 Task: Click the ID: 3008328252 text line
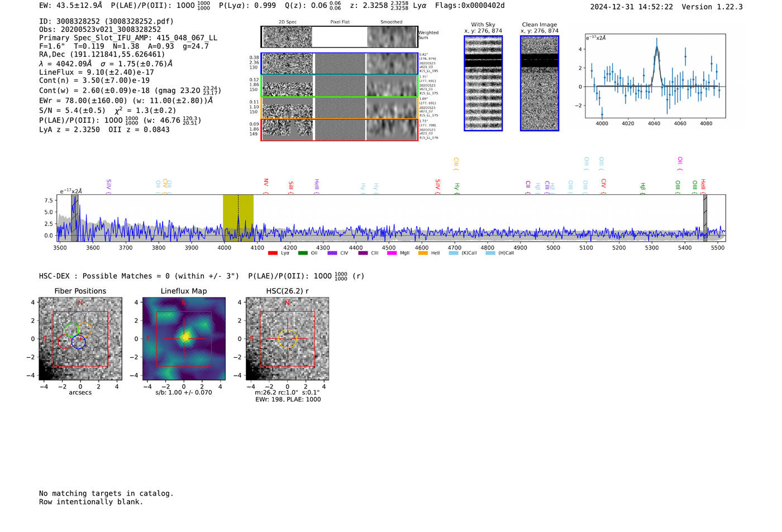tap(106, 21)
